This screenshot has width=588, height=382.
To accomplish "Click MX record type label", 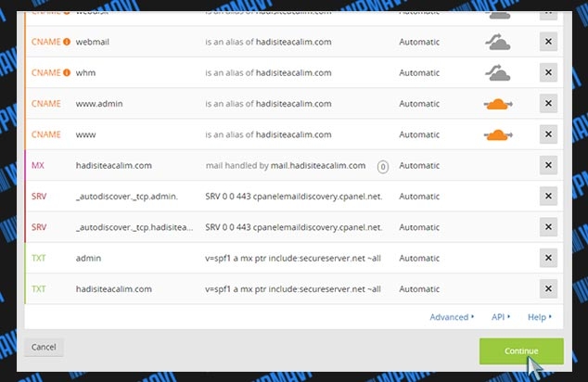I will click(37, 166).
